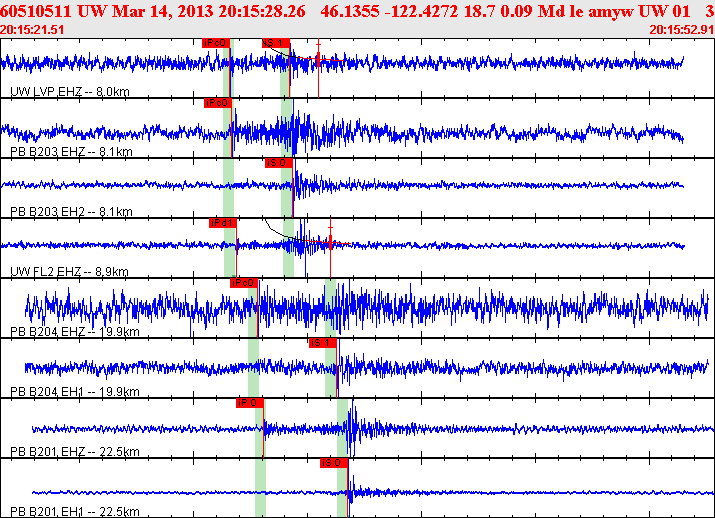Select the iPc0 pick flag on PB B204 EHZ
Screen dimensions: 715x518
(244, 283)
